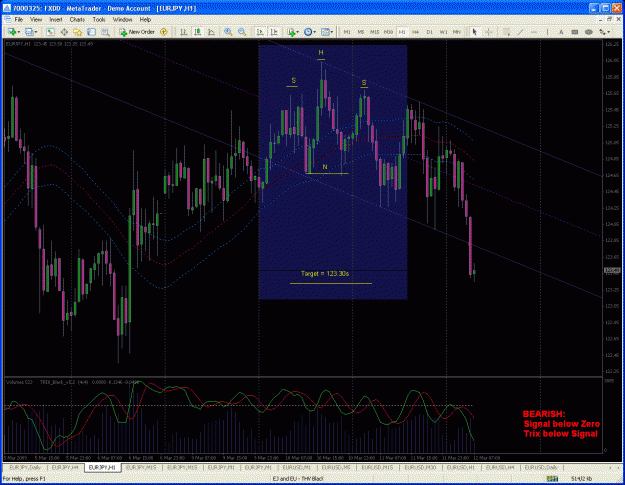Open the File menu
The image size is (625, 485).
point(19,20)
